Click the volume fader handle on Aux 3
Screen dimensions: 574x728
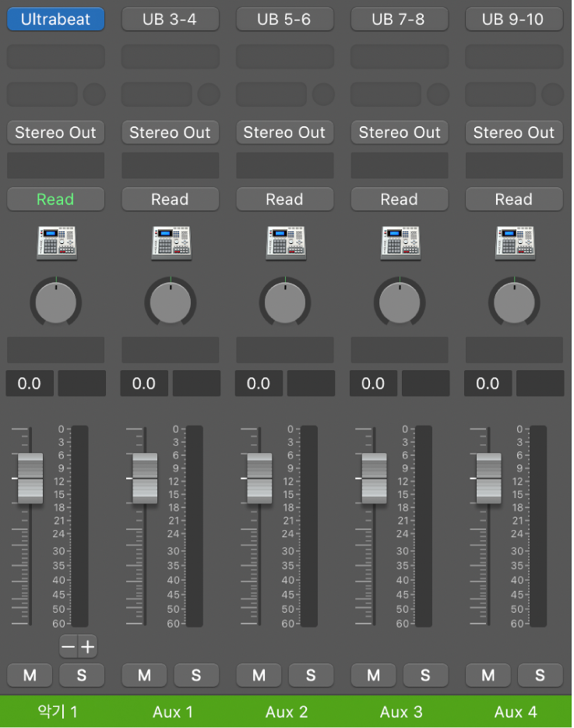(374, 479)
